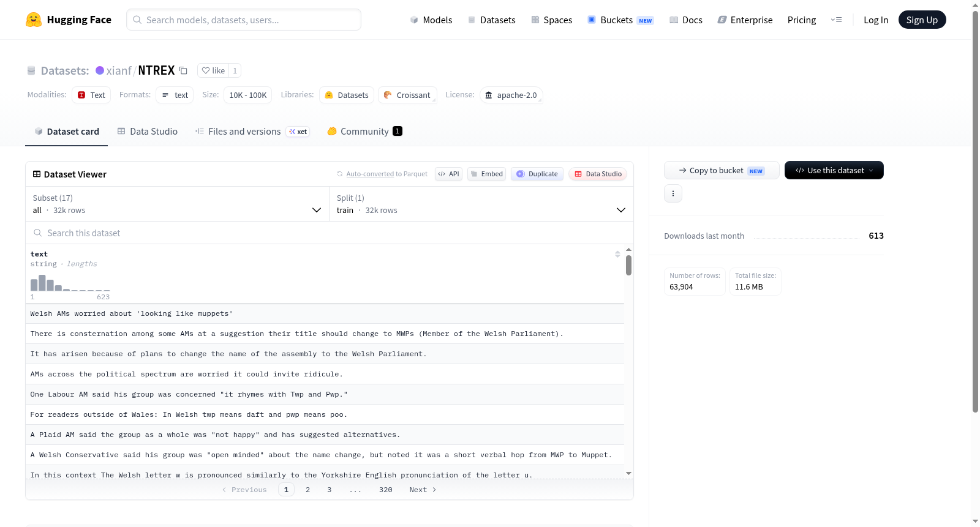
Task: Click the Text modality tag
Action: [91, 95]
